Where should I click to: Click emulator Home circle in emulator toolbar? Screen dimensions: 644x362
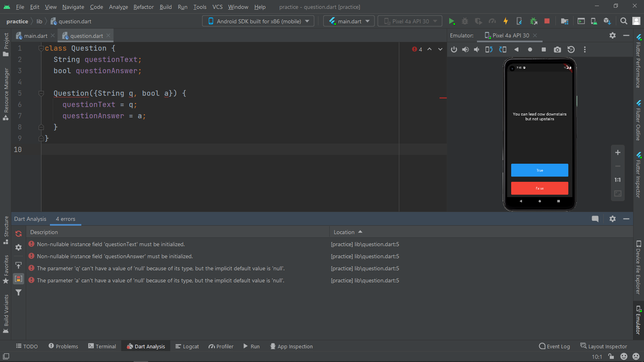pyautogui.click(x=530, y=49)
